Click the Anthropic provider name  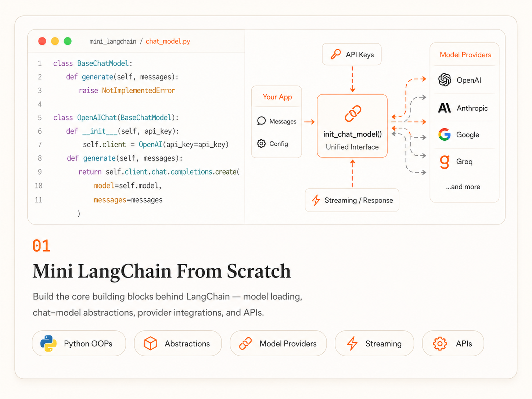tap(472, 108)
